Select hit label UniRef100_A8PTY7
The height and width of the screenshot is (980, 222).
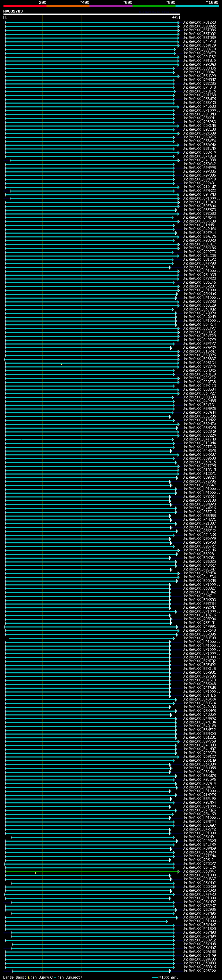pyautogui.click(x=199, y=343)
